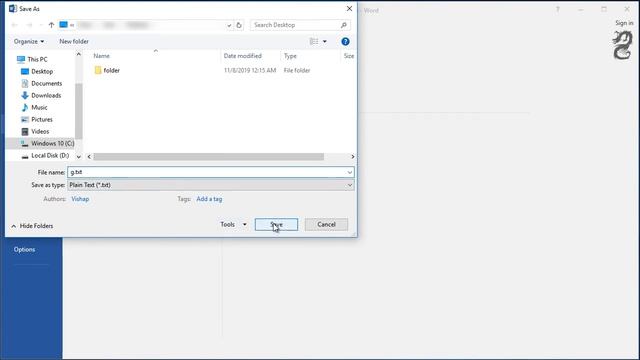Select Local Disk (D:) drive
The image size is (640, 360).
click(50, 156)
